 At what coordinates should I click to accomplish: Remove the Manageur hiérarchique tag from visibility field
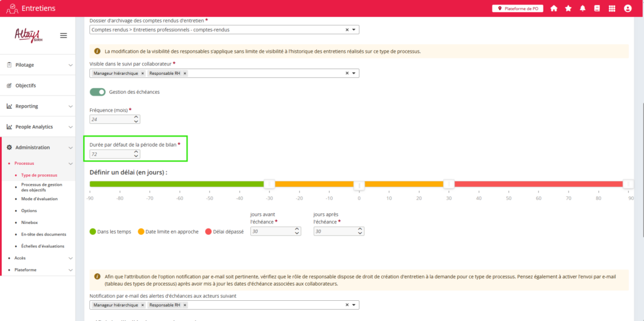[142, 74]
